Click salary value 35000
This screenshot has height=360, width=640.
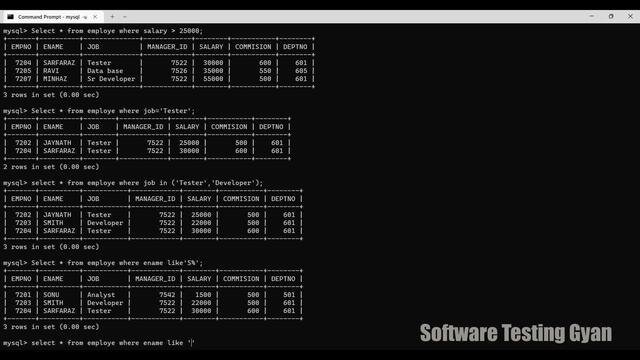point(213,71)
